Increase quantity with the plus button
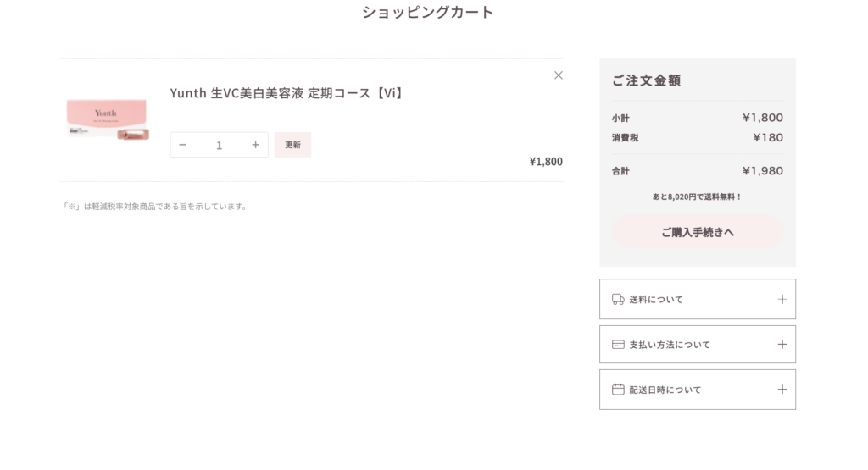Image resolution: width=868 pixels, height=470 pixels. click(255, 145)
